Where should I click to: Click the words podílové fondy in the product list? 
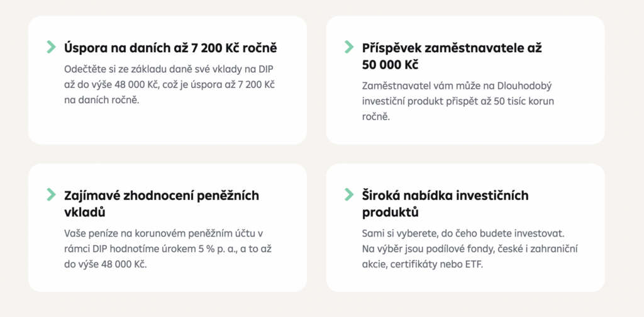pyautogui.click(x=451, y=248)
